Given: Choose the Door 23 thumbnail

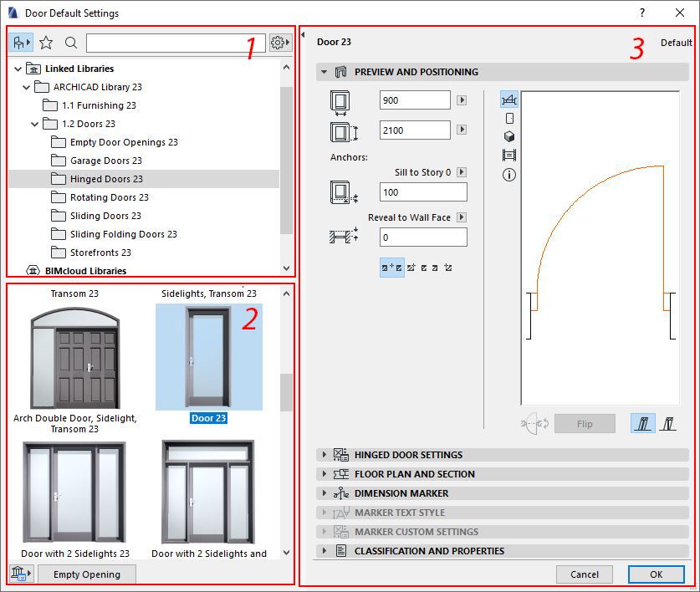Looking at the screenshot, I should (x=209, y=357).
